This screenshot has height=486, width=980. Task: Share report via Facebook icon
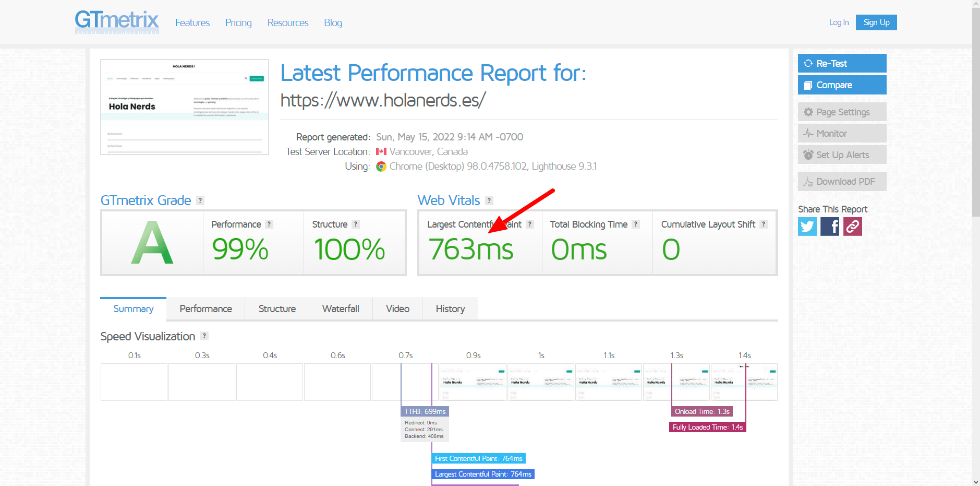830,227
